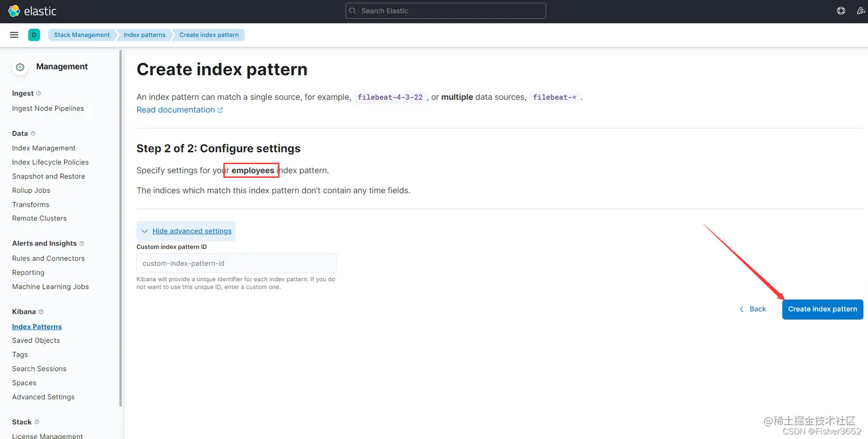868x439 pixels.
Task: Click the employees index pattern name
Action: pyautogui.click(x=253, y=170)
